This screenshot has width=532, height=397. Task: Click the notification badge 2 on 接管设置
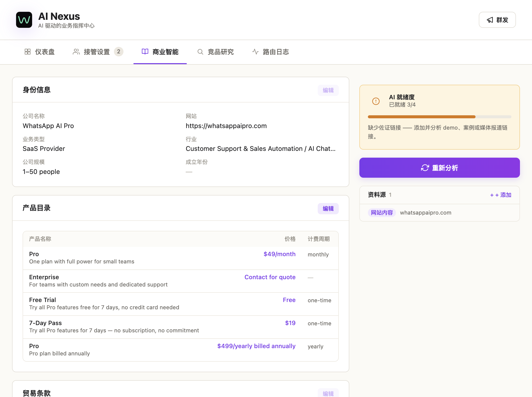click(x=118, y=52)
